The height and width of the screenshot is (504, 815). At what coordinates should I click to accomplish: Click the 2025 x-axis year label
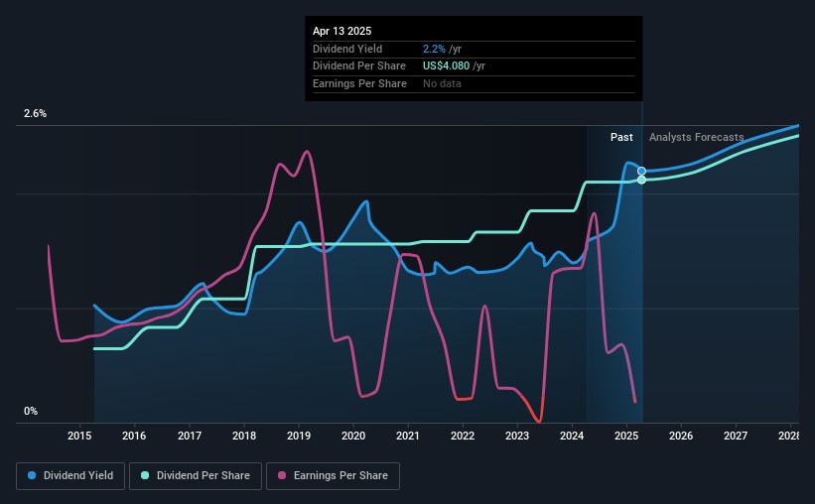626,437
